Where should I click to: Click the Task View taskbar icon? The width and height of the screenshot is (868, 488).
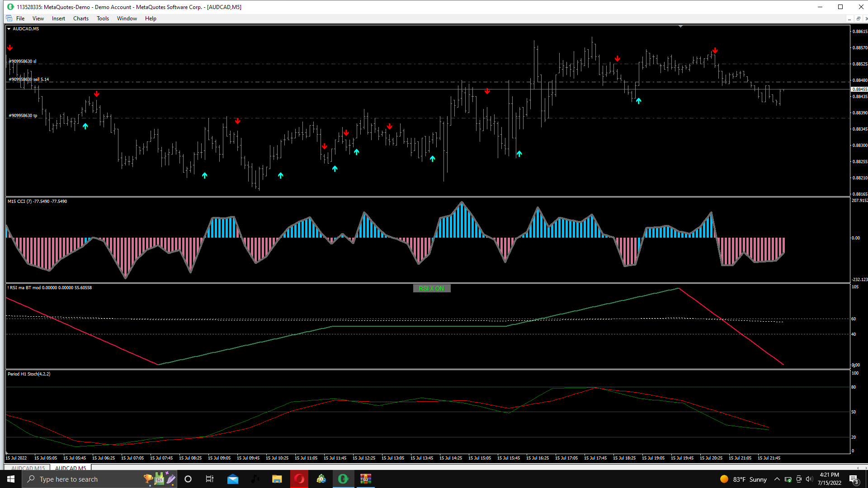click(210, 479)
